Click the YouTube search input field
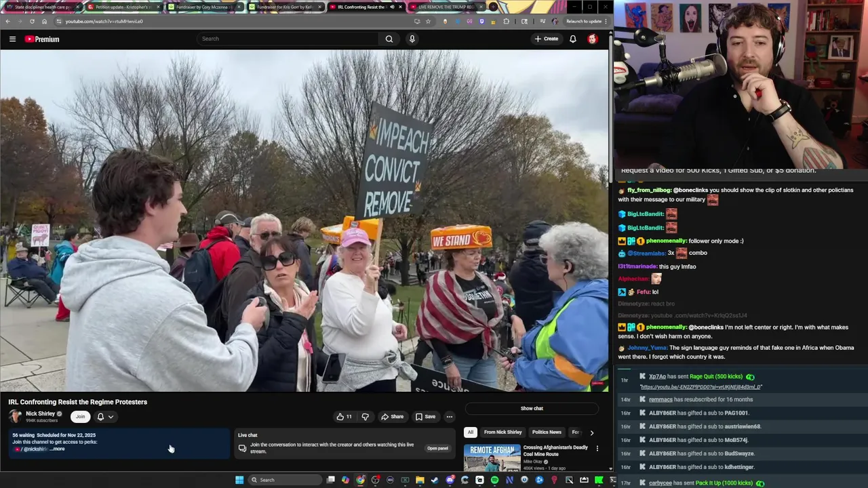The width and height of the screenshot is (868, 488). pyautogui.click(x=288, y=39)
